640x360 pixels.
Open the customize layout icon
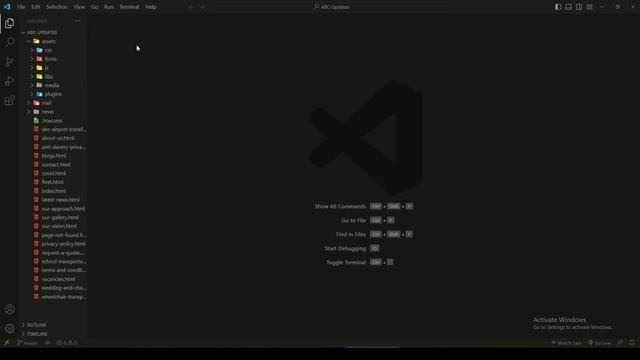589,7
